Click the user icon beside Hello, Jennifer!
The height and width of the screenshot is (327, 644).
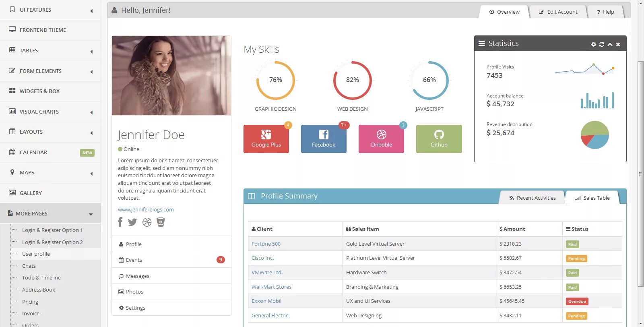click(x=115, y=10)
